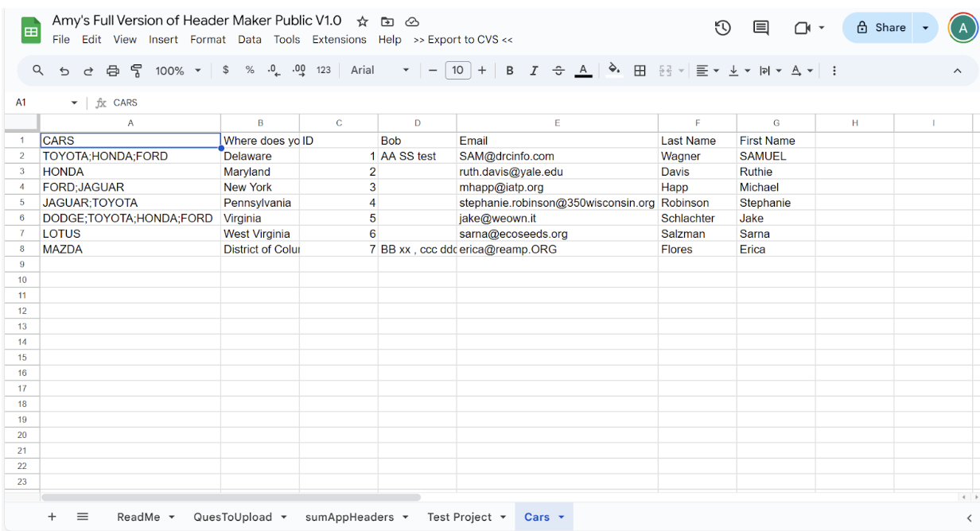Open the Share options dropdown arrow
The height and width of the screenshot is (531, 980).
[x=925, y=28]
